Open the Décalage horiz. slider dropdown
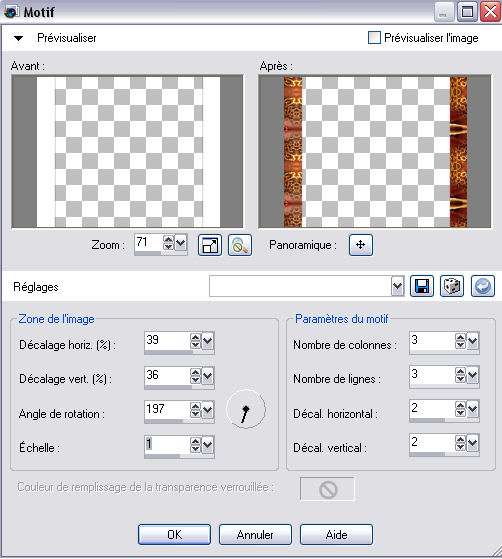The image size is (502, 559). pyautogui.click(x=208, y=341)
